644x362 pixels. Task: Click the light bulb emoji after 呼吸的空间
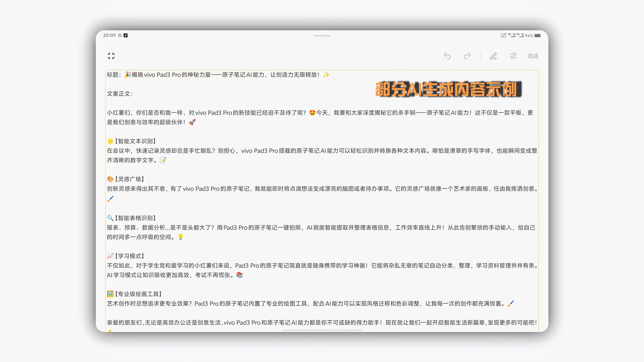pyautogui.click(x=180, y=237)
